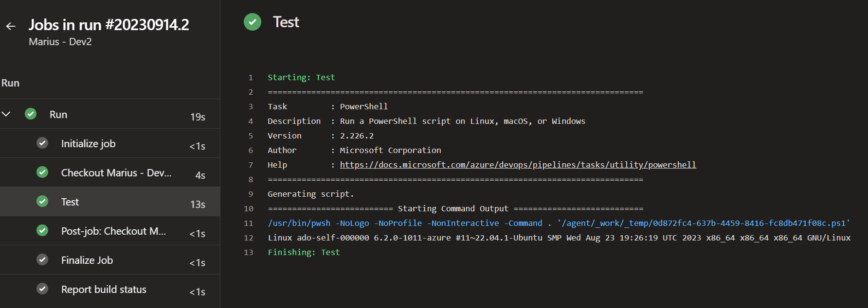
Task: Click the gray check icon for Initialize job
Action: tap(42, 143)
